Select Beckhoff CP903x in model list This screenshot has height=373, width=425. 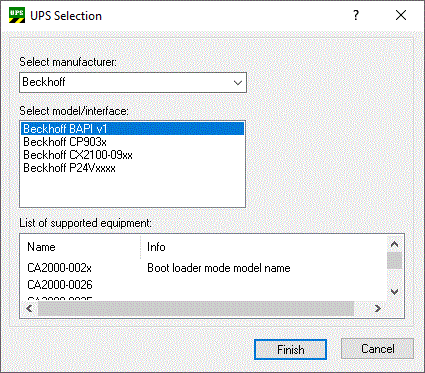65,142
